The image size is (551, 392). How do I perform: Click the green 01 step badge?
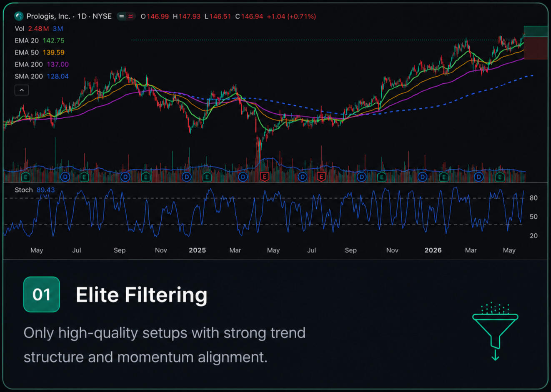tap(42, 295)
